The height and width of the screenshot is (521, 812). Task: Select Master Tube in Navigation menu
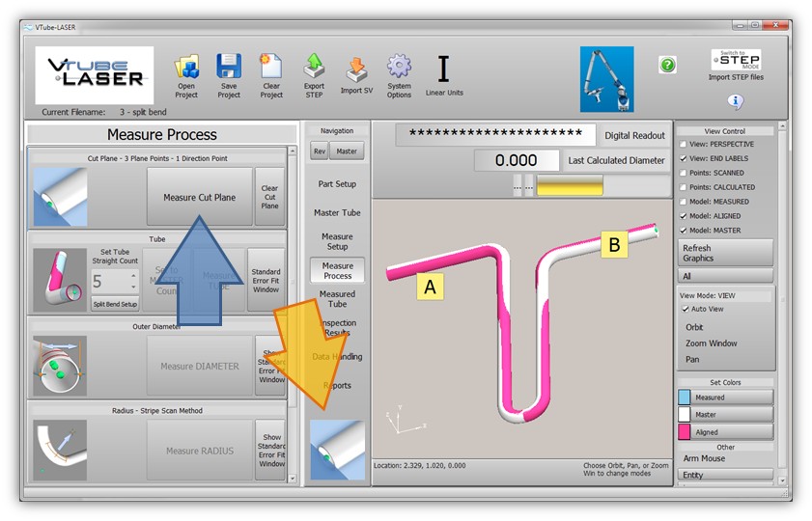coord(337,212)
